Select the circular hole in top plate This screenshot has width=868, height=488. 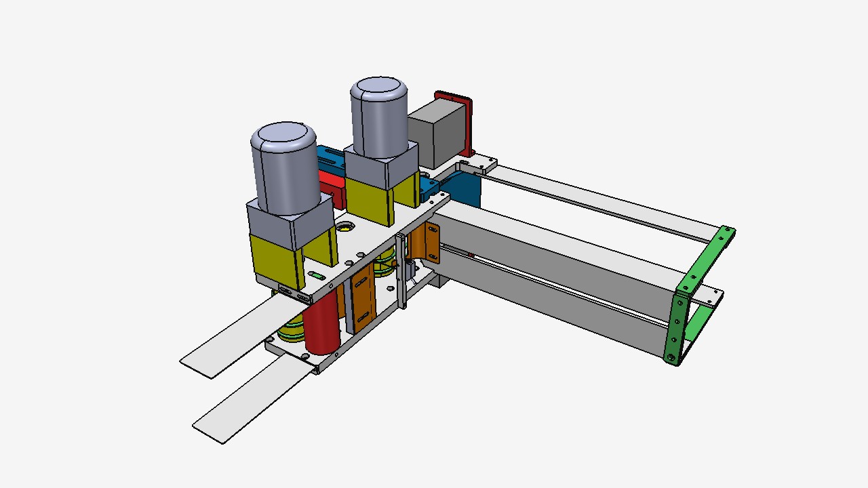point(344,227)
